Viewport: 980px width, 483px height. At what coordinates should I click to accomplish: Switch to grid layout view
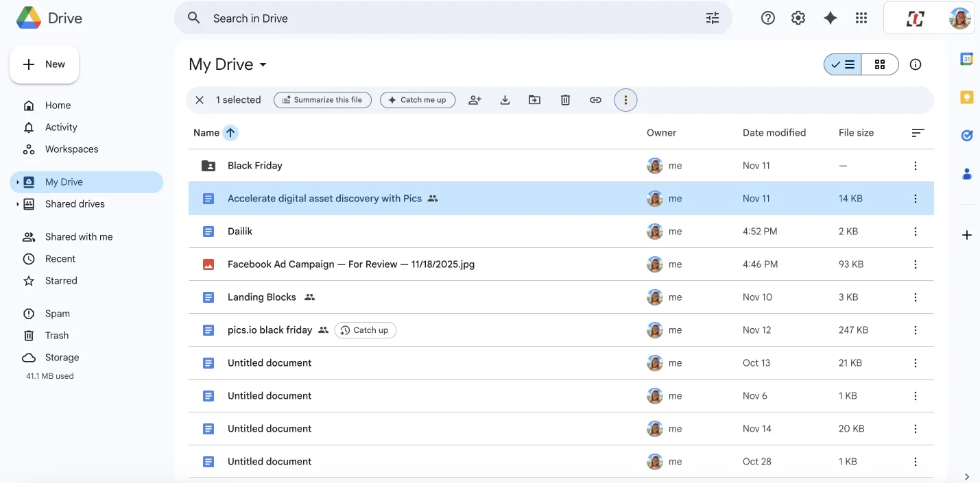880,64
